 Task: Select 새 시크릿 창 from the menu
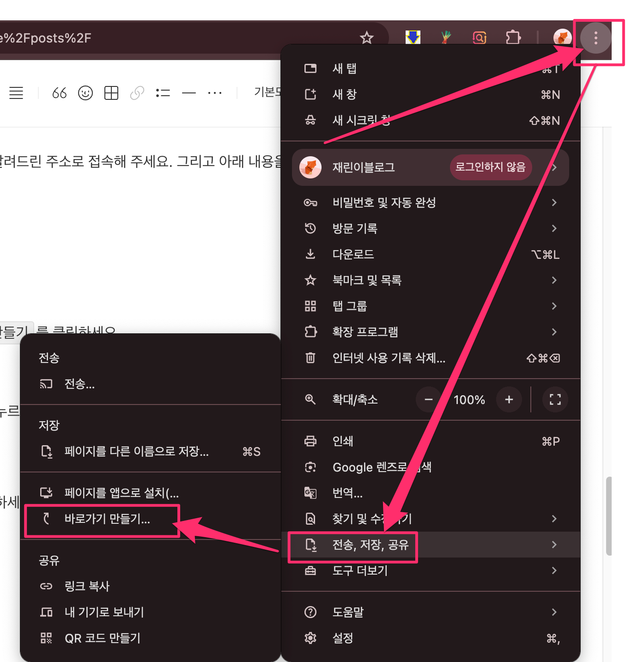(x=362, y=120)
